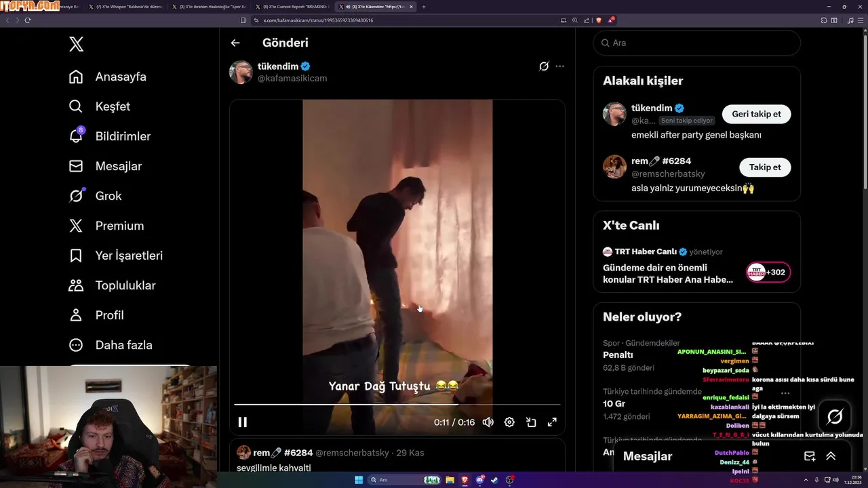The width and height of the screenshot is (868, 488).
Task: Open Steam from taskbar
Action: (495, 480)
